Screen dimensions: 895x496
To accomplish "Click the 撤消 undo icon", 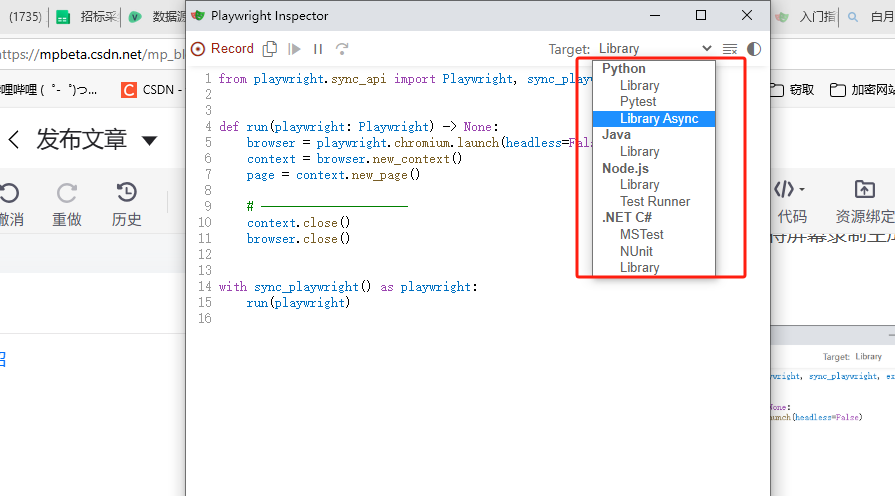I will [10, 193].
